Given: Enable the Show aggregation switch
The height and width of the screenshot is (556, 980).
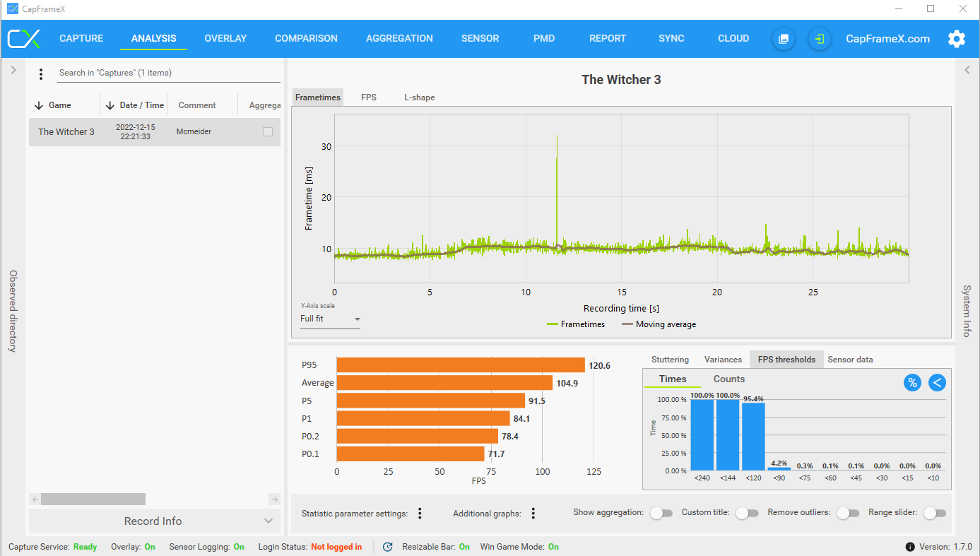Looking at the screenshot, I should (x=661, y=513).
